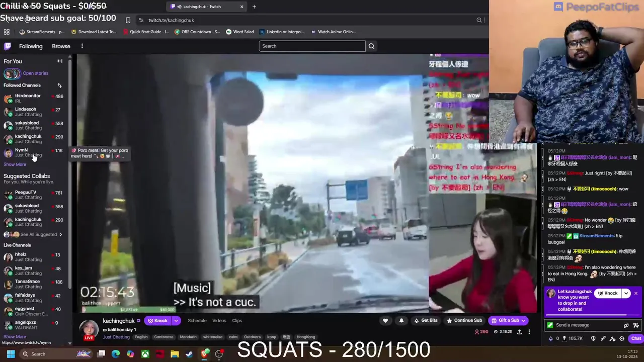
Task: Open the Videos tab
Action: coord(219,321)
